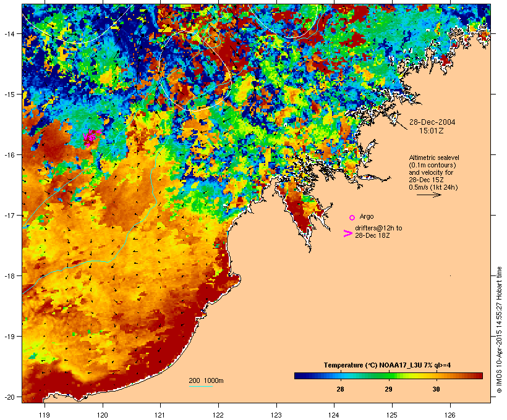
Task: Click the longitude axis label 125
Action: tap(392, 415)
